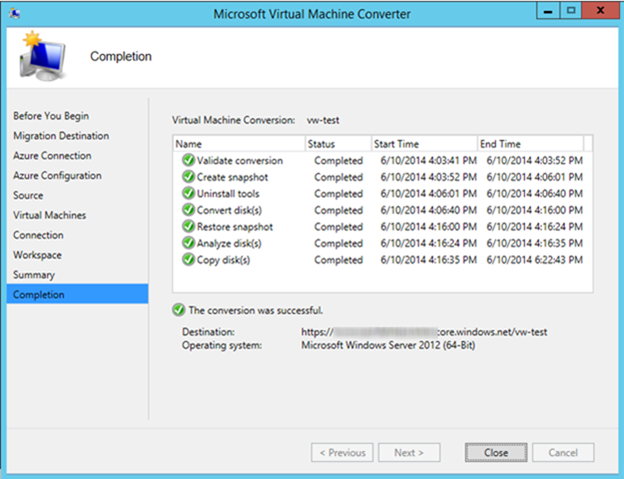This screenshot has height=479, width=624.
Task: Go to the Migration Destination step
Action: [x=61, y=136]
